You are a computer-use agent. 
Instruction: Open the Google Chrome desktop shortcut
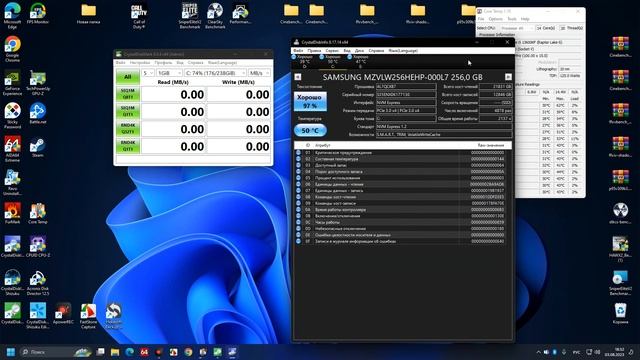coord(12,49)
